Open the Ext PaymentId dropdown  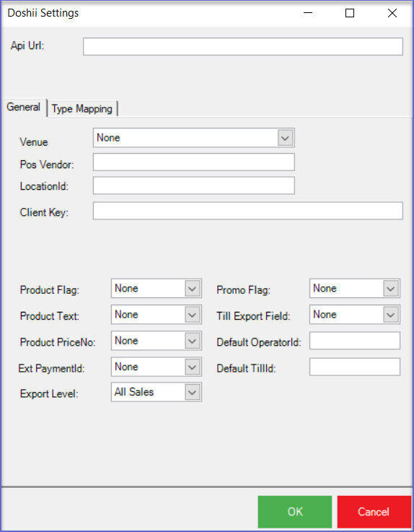[x=157, y=367]
